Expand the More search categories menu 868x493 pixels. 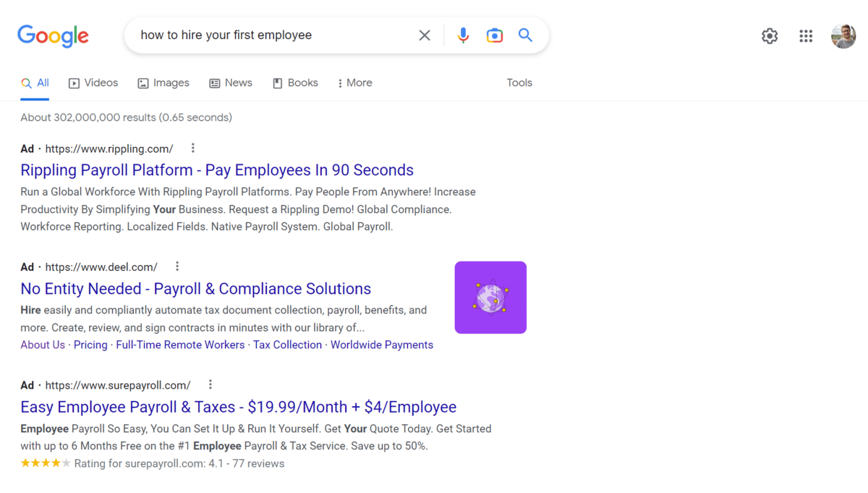tap(355, 83)
